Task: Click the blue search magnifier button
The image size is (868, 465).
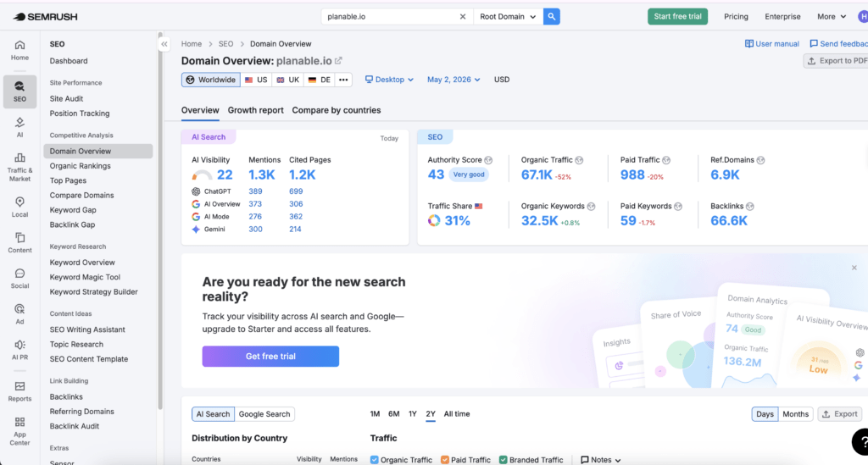Action: pyautogui.click(x=551, y=17)
